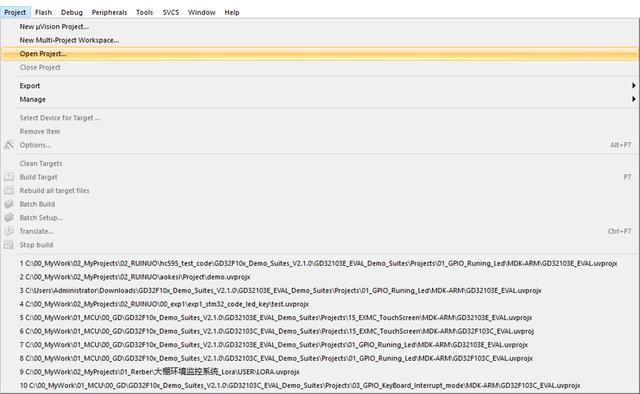Click Batch Build menu text
This screenshot has width=640, height=394.
pos(37,204)
